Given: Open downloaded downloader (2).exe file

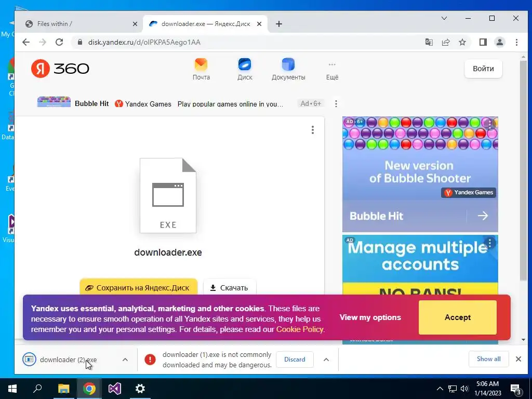Looking at the screenshot, I should pyautogui.click(x=68, y=360).
